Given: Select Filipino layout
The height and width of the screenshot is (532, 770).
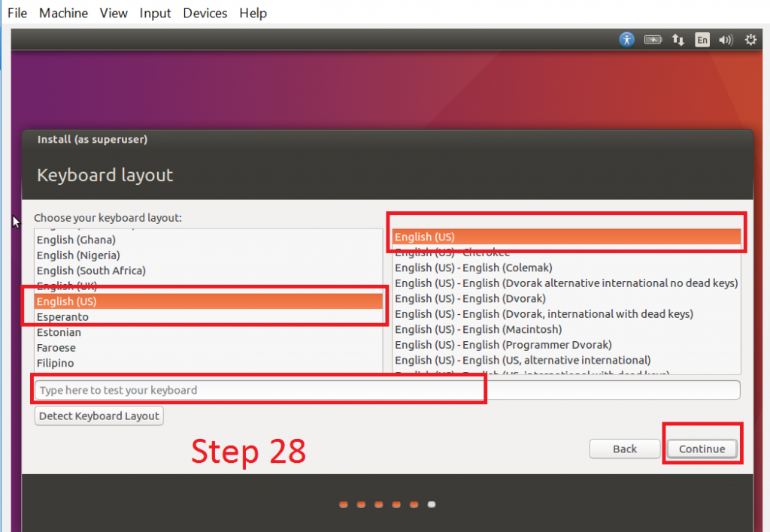Looking at the screenshot, I should click(x=208, y=363).
